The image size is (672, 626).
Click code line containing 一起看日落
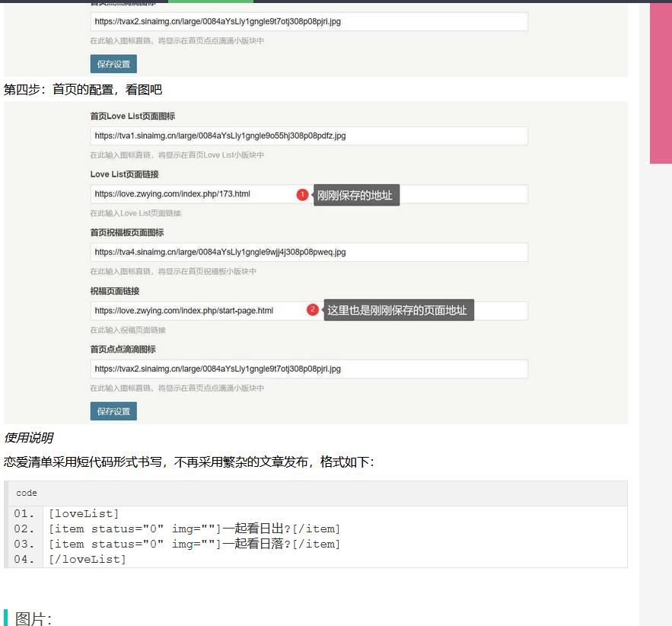[194, 545]
